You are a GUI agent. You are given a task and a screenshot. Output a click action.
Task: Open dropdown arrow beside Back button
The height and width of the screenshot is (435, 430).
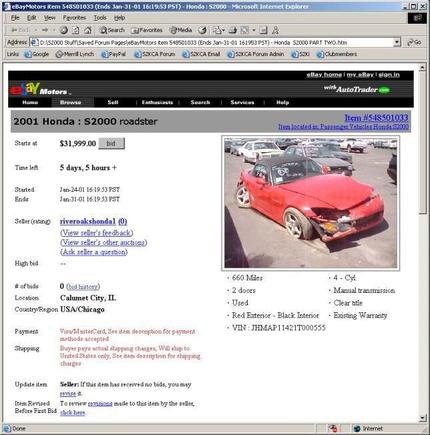(36, 30)
